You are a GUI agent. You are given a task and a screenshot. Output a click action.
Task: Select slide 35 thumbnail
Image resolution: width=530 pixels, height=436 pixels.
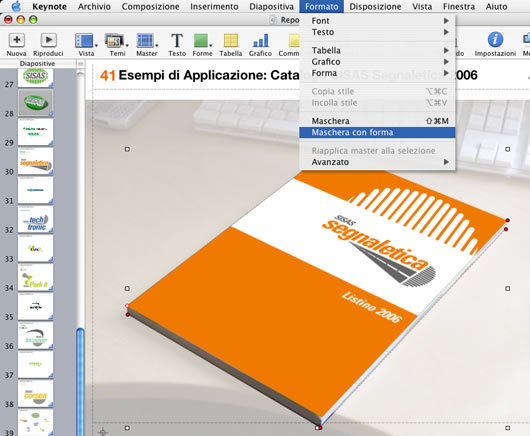pyautogui.click(x=35, y=306)
